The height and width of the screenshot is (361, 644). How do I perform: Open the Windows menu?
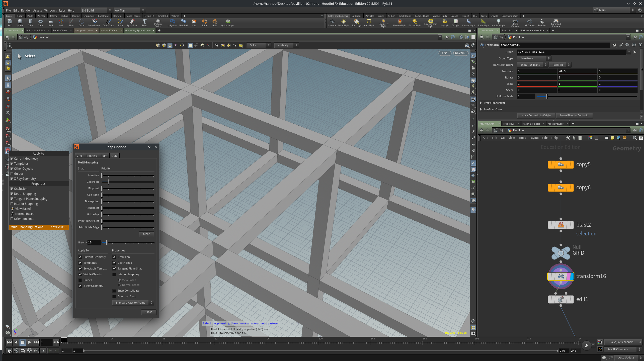pos(50,10)
